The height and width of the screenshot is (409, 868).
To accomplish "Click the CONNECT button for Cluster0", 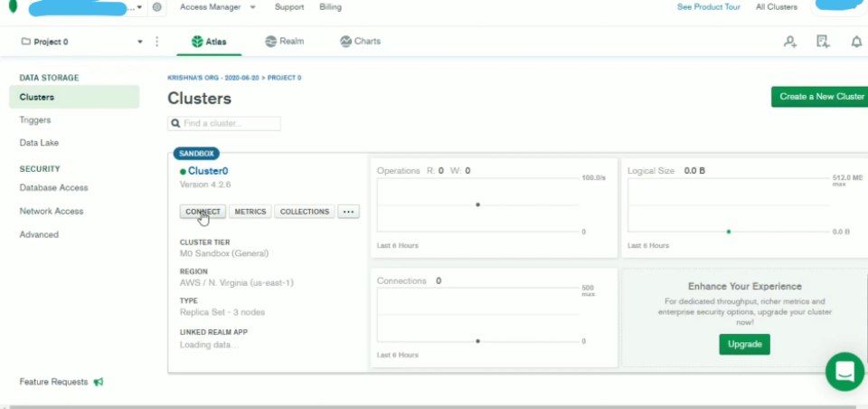I will click(x=203, y=212).
